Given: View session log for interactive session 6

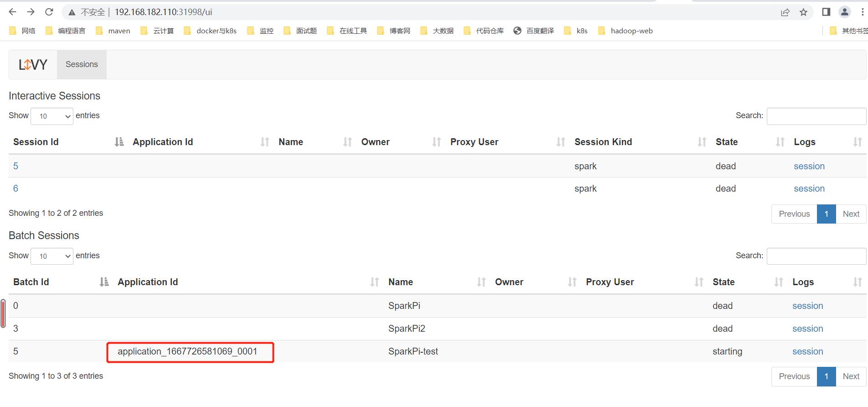Looking at the screenshot, I should pos(809,188).
